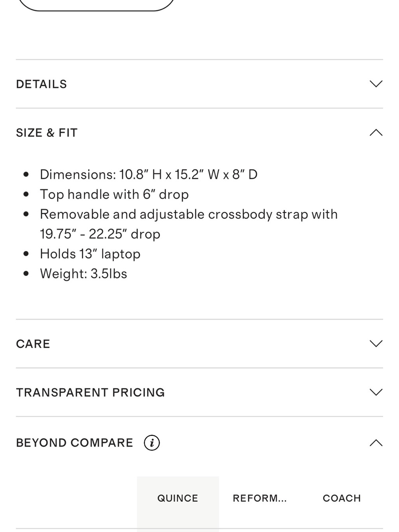399x532 pixels.
Task: Click the removable crossbody strap bullet
Action: click(x=189, y=224)
